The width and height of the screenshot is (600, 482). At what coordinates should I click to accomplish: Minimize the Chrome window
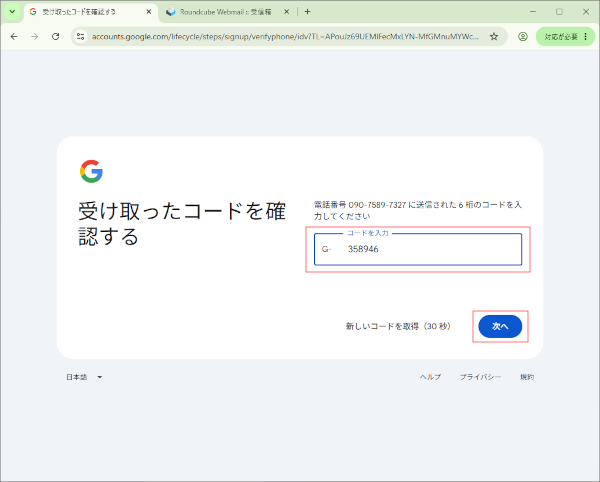tap(533, 12)
